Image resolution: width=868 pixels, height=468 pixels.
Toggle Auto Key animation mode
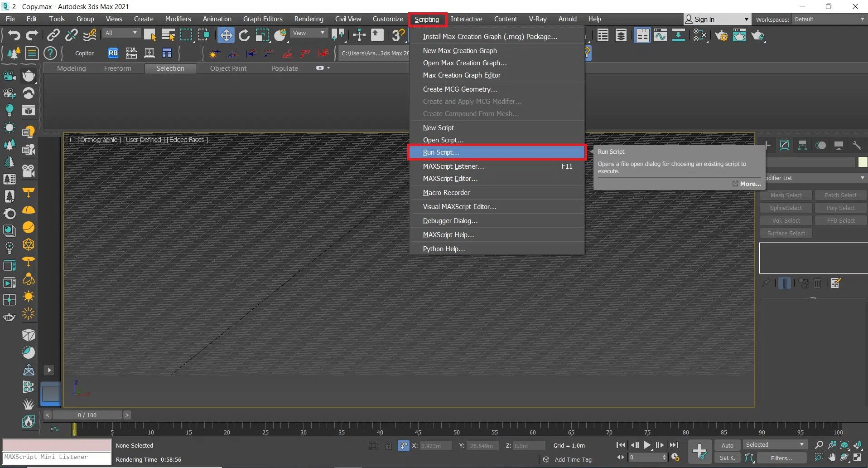[x=727, y=445]
